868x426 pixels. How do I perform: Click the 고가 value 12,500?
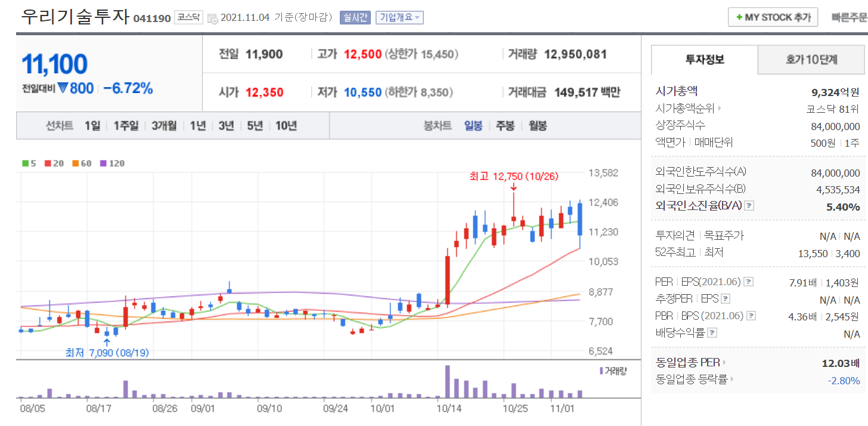click(x=362, y=54)
